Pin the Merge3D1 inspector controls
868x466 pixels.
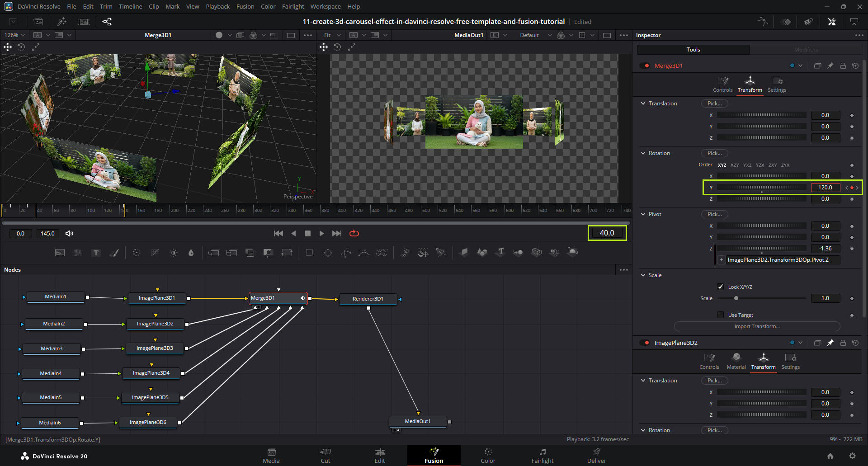[x=830, y=66]
